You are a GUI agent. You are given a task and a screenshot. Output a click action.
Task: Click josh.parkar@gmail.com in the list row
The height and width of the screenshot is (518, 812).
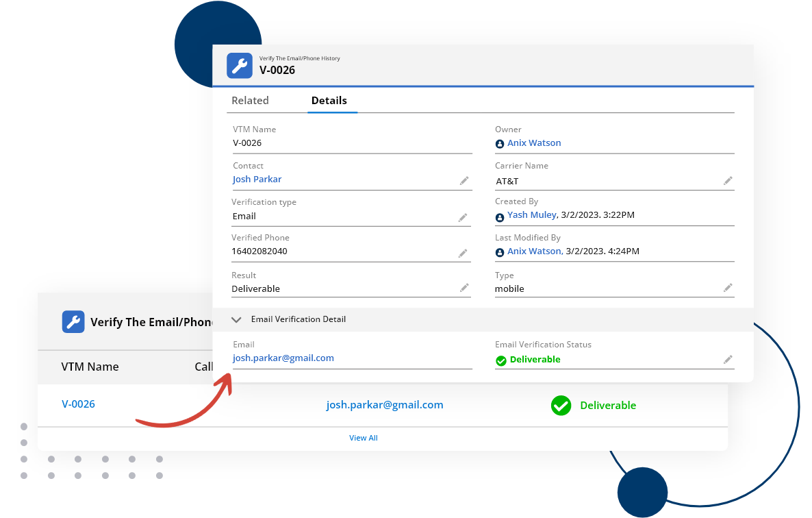pos(385,405)
